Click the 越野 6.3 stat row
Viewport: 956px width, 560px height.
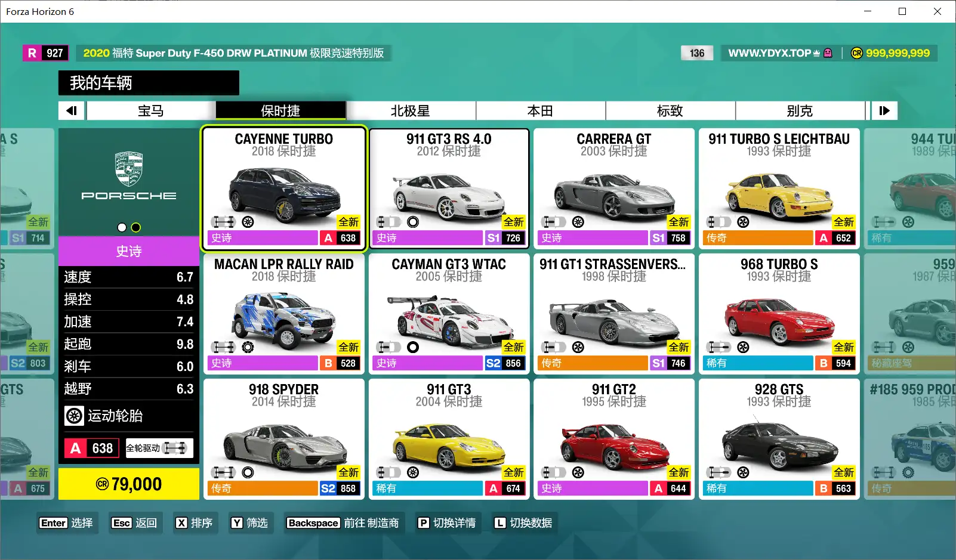(x=129, y=389)
